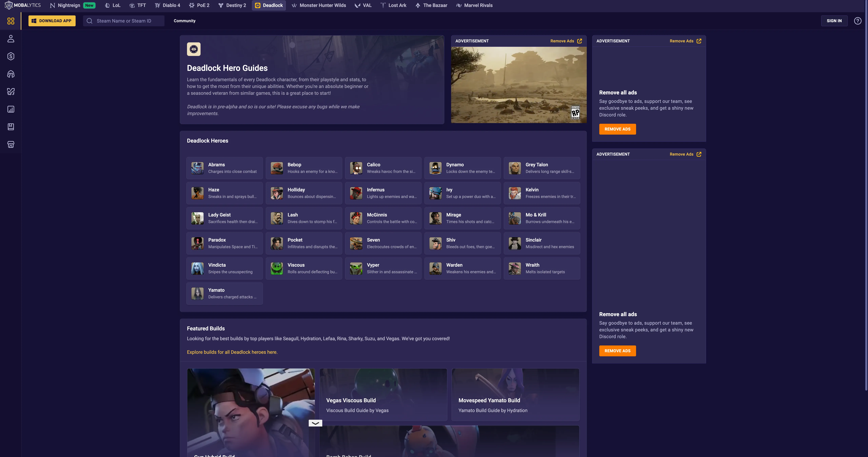
Task: Open the bar chart stats sidebar icon
Action: click(x=11, y=109)
